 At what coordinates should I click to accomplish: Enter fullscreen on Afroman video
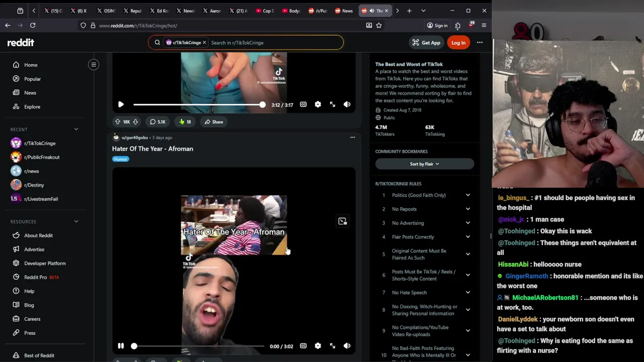[x=333, y=346]
